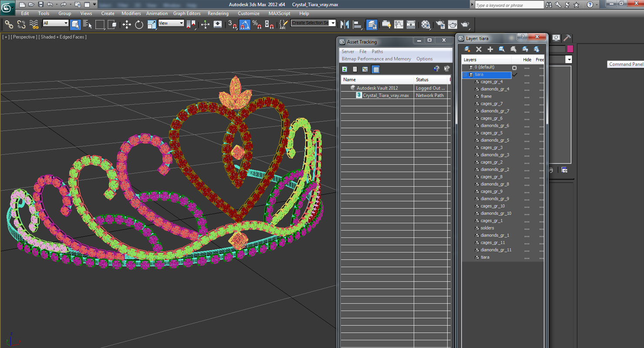
Task: Open the Modifiers menu
Action: 131,13
